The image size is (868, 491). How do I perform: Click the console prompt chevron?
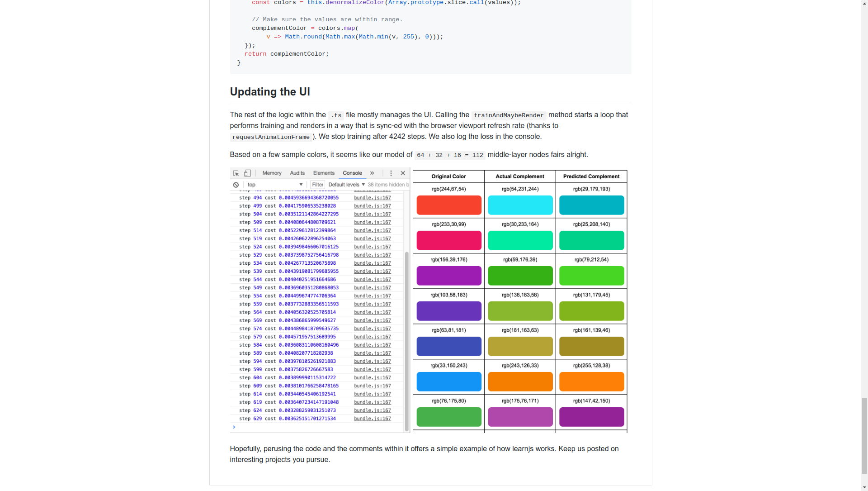coord(234,427)
